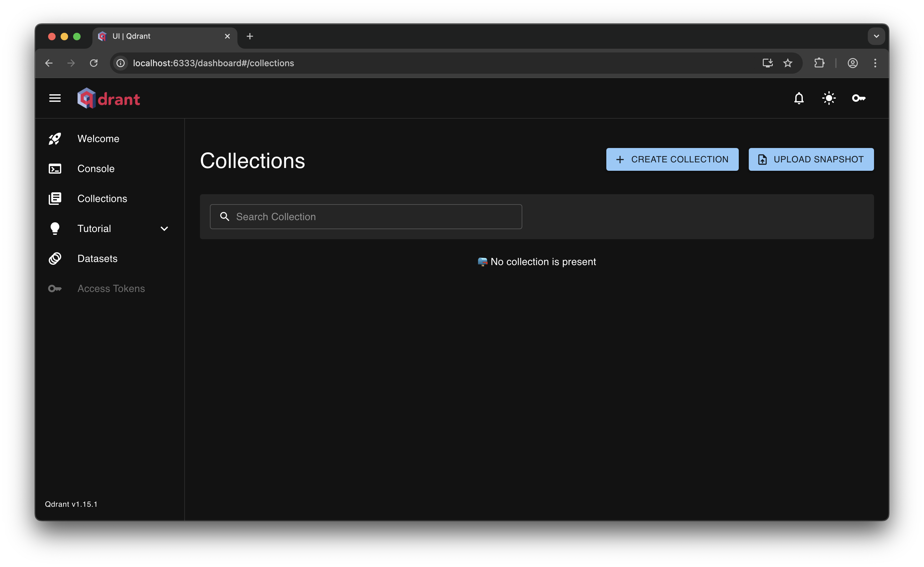Open the browser three-dot menu

[875, 63]
